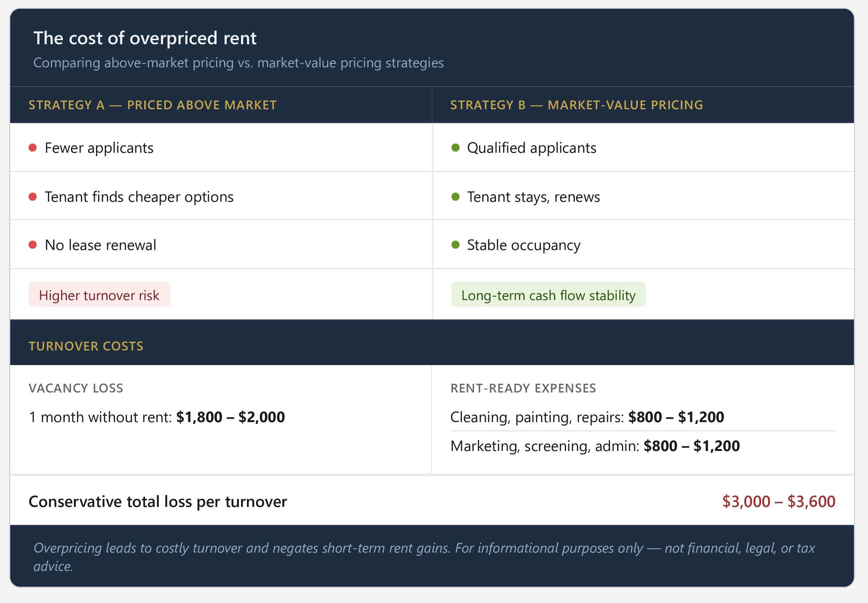
Task: Click green bullet beside Stable occupancy
Action: point(455,245)
